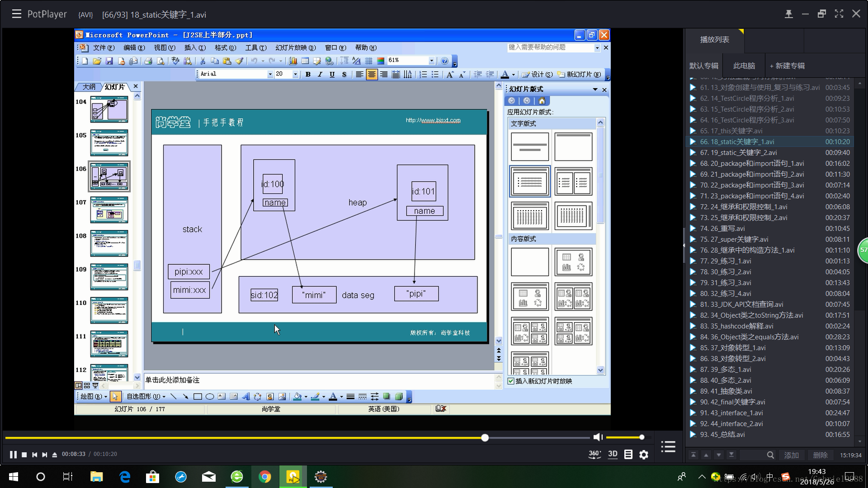Play 75. 27_super关键字.avi from playlist

coord(769,239)
